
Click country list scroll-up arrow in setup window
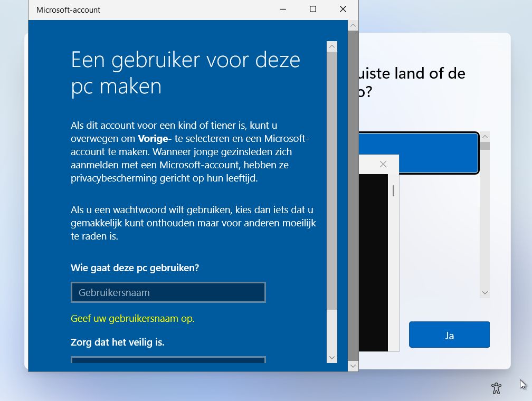click(485, 136)
